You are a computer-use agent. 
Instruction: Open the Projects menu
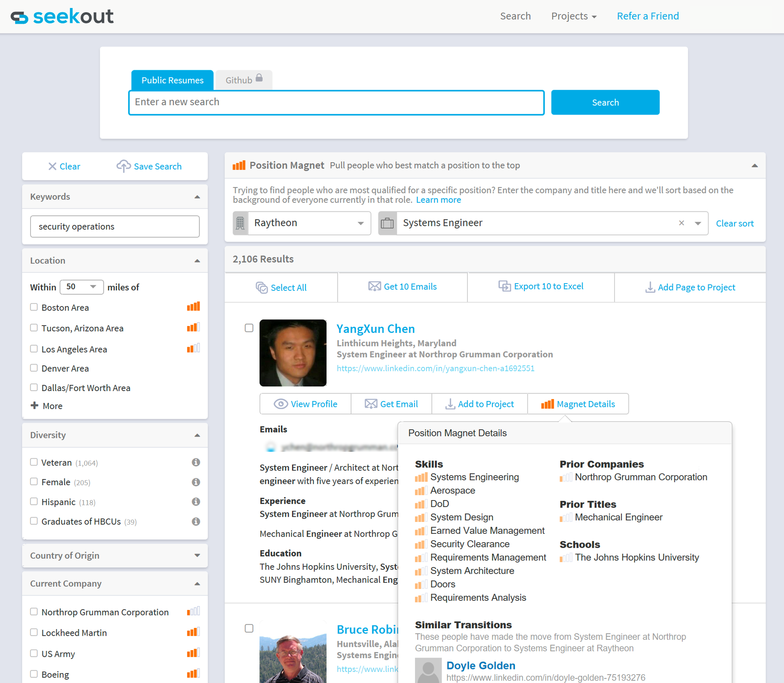[x=574, y=16]
